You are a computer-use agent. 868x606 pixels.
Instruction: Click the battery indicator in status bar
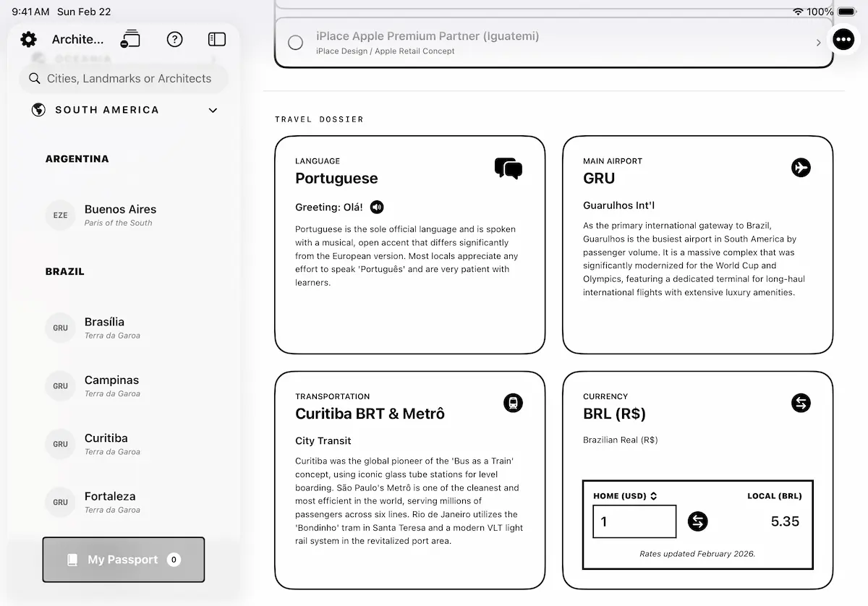pyautogui.click(x=847, y=12)
